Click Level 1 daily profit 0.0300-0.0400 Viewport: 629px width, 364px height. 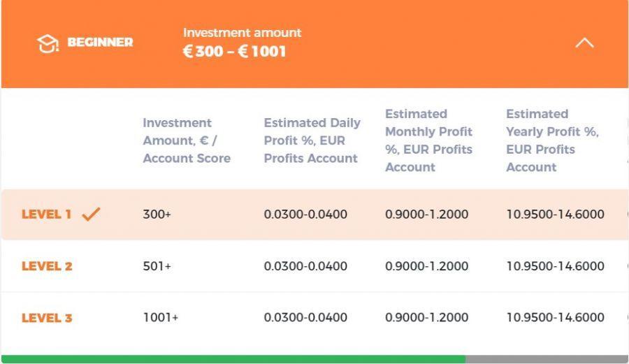coord(305,214)
